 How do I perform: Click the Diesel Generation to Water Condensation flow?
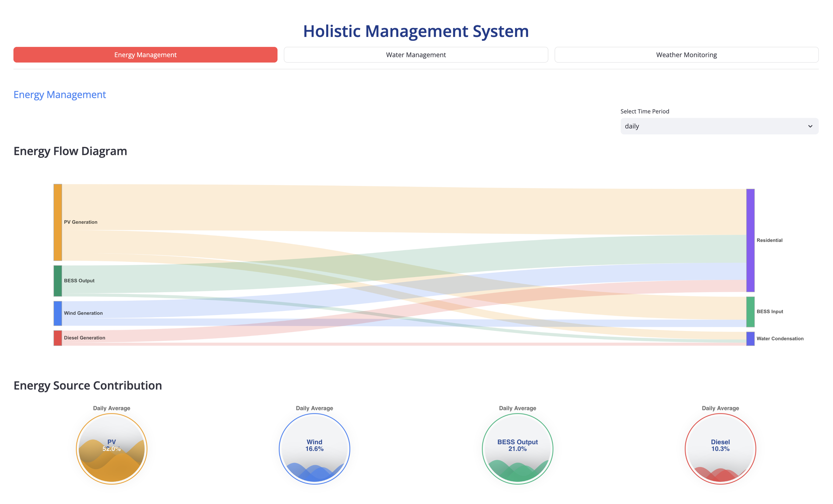tap(406, 344)
